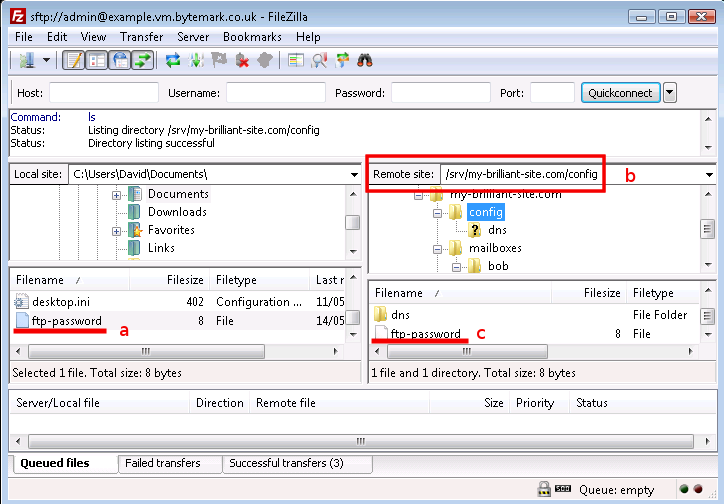Click transfer queue horizontal scrollbar
Viewport: 724px width, 504px height.
pyautogui.click(x=361, y=441)
